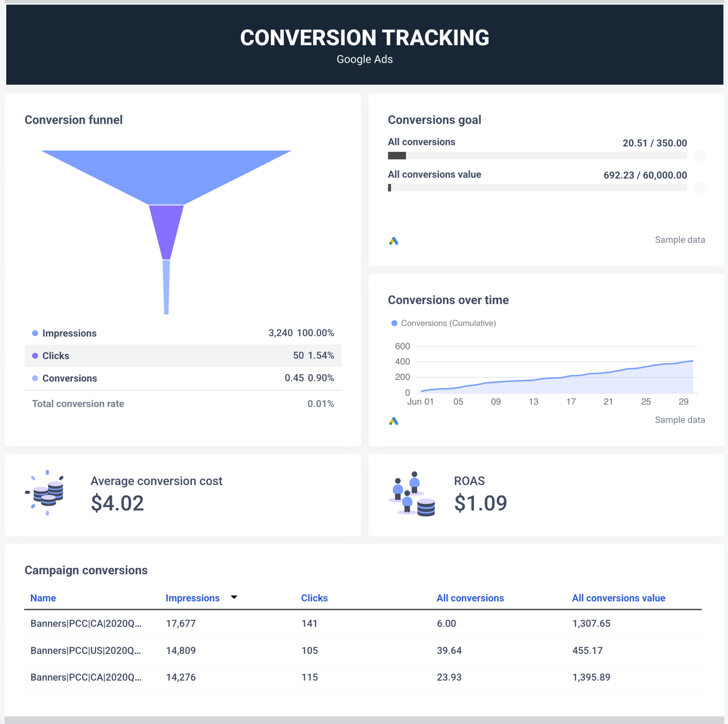Click the CONVERSION TRACKING report title
The image size is (728, 724).
click(364, 38)
